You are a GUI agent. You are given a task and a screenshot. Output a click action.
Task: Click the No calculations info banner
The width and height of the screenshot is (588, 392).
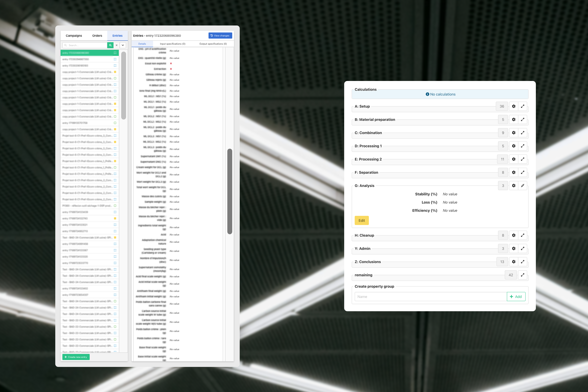pyautogui.click(x=440, y=94)
